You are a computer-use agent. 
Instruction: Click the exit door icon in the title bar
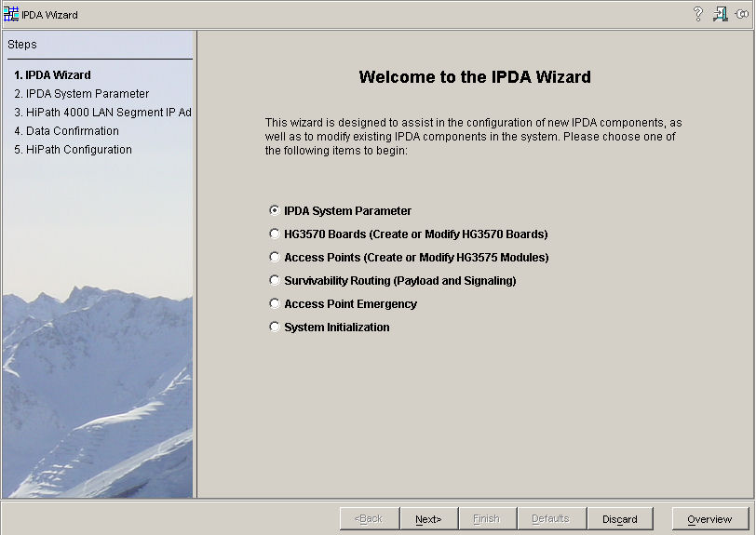pyautogui.click(x=721, y=14)
